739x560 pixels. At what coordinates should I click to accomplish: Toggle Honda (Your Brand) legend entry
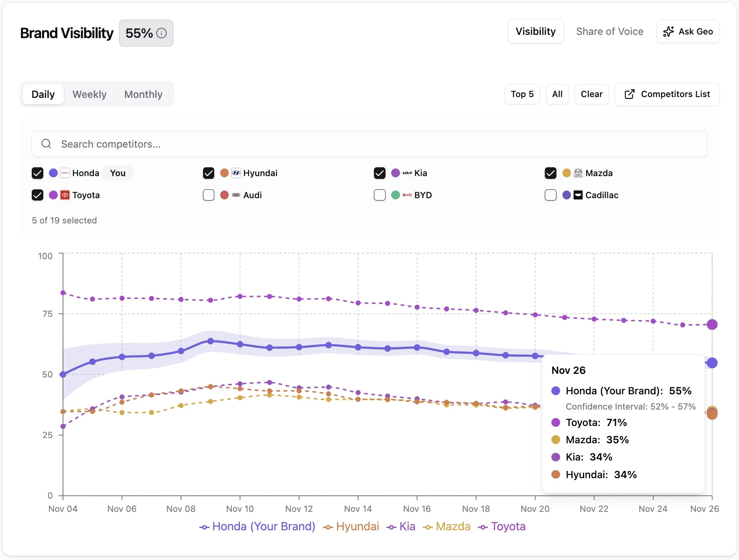pyautogui.click(x=257, y=526)
